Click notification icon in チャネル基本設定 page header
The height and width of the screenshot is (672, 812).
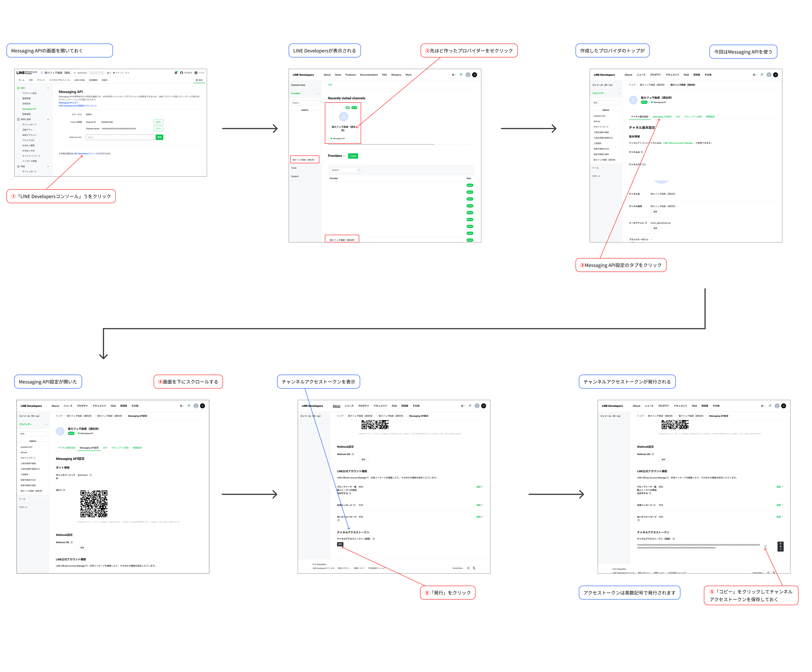[x=762, y=75]
